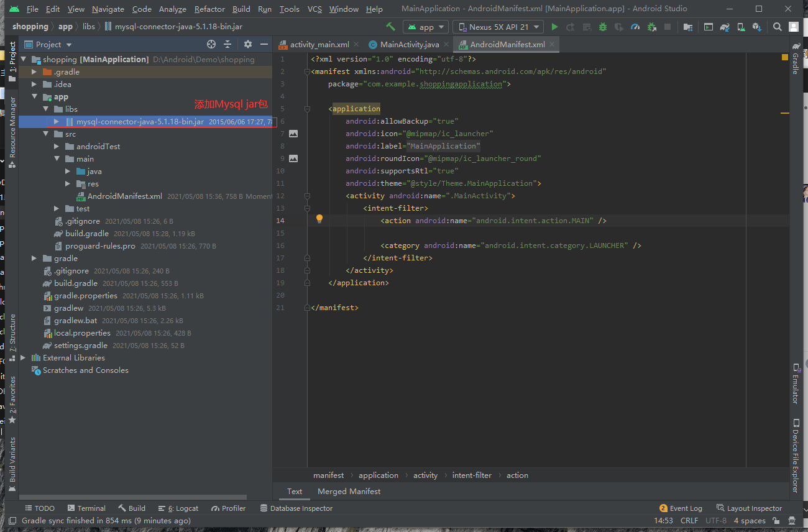Hide the Project panel with minus icon
The width and height of the screenshot is (808, 532).
click(x=264, y=44)
